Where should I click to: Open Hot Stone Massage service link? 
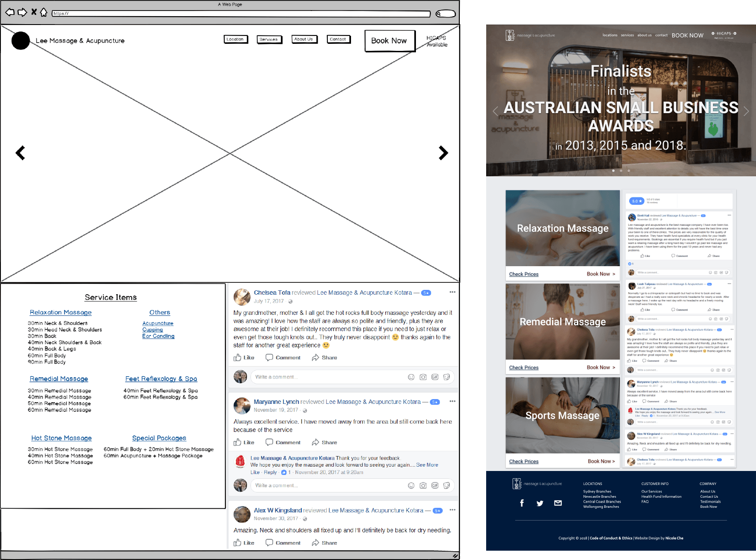(61, 438)
